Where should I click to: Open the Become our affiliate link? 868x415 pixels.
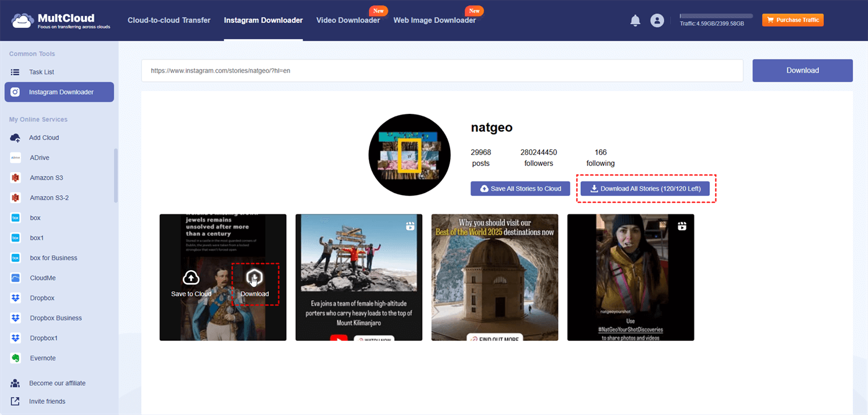click(x=57, y=383)
